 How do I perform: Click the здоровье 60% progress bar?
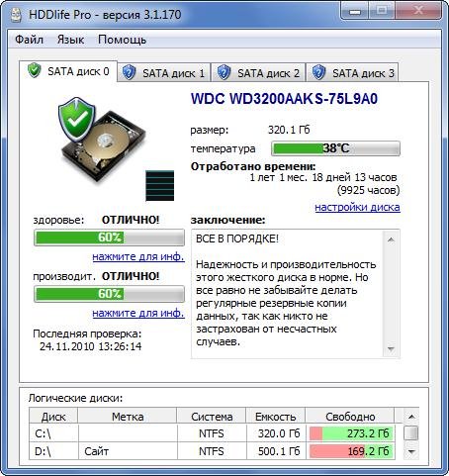(109, 238)
